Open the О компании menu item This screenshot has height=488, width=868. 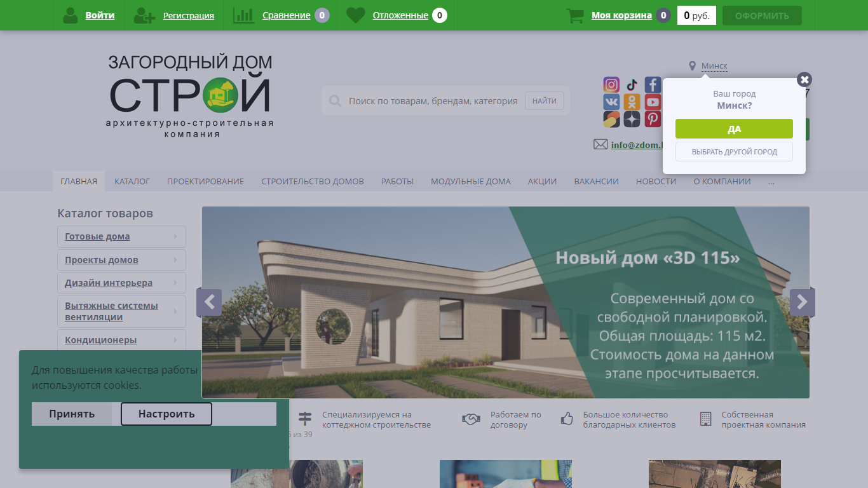pyautogui.click(x=722, y=181)
